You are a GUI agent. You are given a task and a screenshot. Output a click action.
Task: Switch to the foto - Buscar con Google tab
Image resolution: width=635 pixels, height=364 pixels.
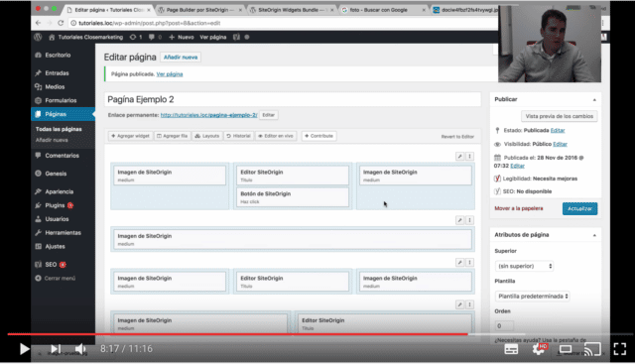[x=380, y=10]
